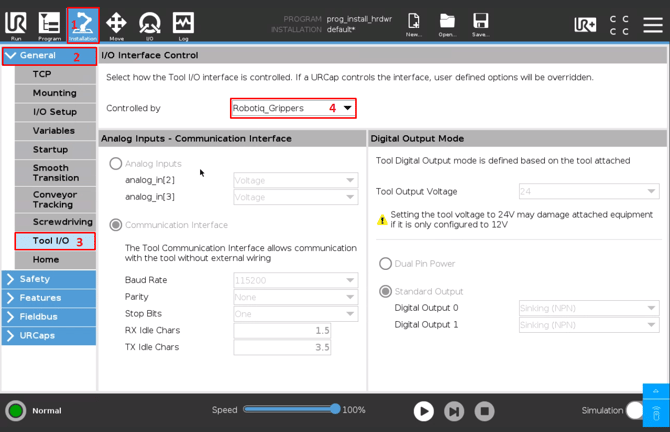Open the UR+ icon
The image size is (670, 432).
coord(585,25)
